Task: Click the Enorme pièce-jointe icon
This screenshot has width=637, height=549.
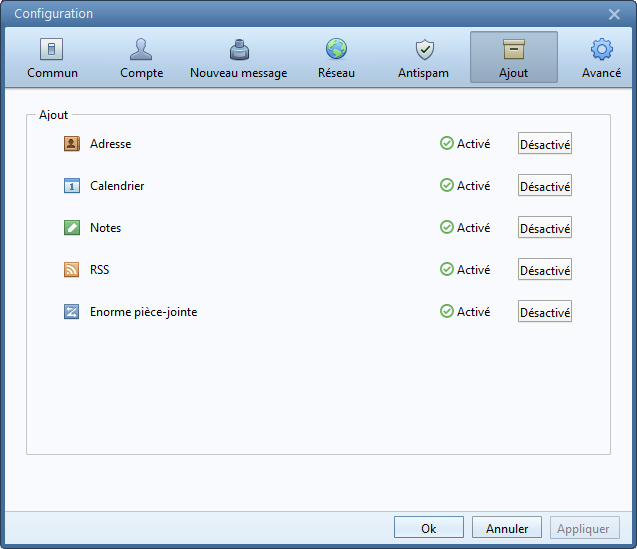Action: [x=71, y=312]
